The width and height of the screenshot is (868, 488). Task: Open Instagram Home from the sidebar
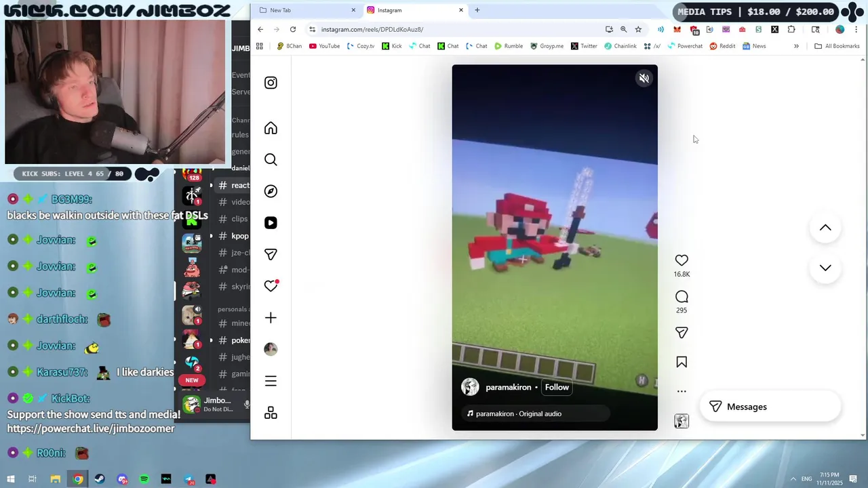pos(271,128)
